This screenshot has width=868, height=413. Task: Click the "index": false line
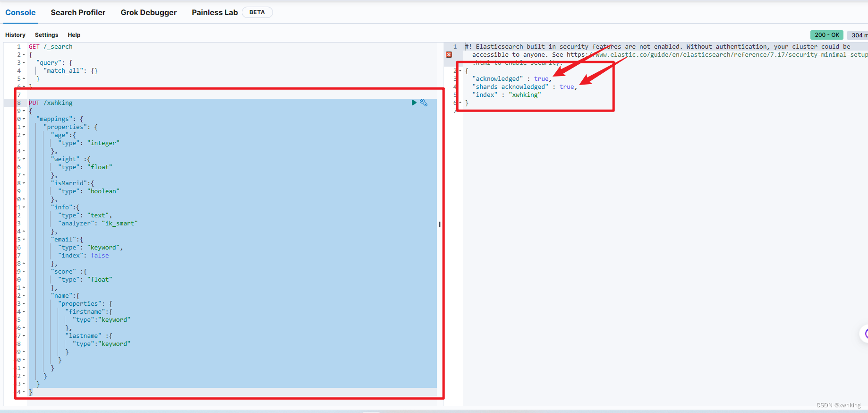coord(84,256)
